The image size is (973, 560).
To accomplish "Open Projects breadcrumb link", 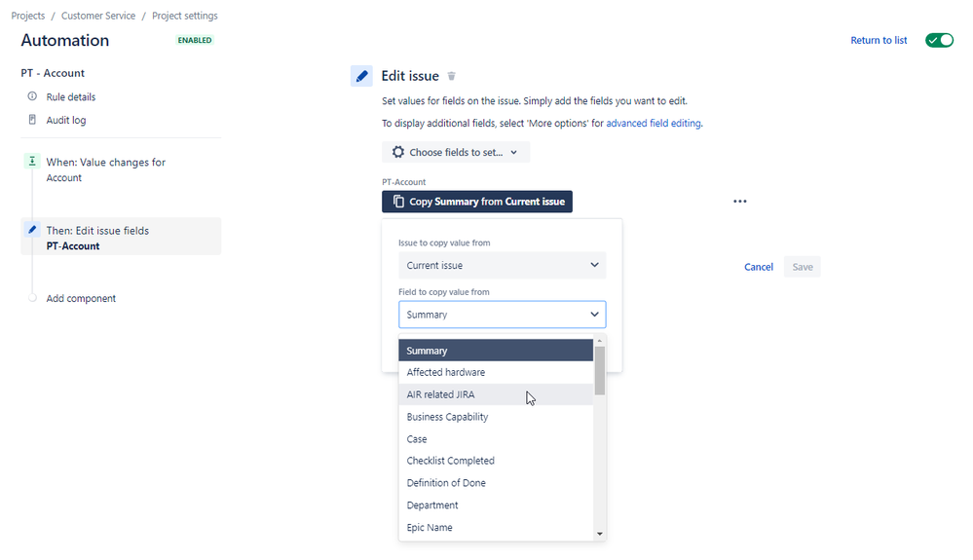I will pyautogui.click(x=28, y=16).
